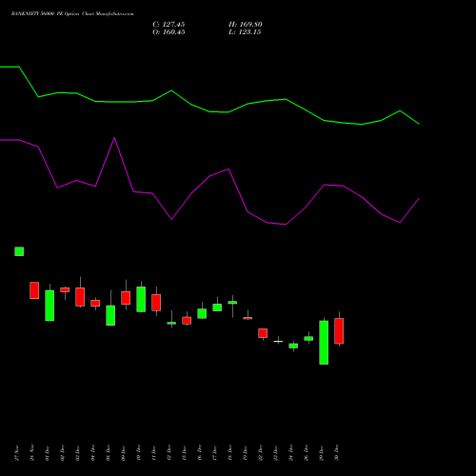Click the 16 Dec date label
This screenshot has height=476, width=476.
(x=200, y=453)
